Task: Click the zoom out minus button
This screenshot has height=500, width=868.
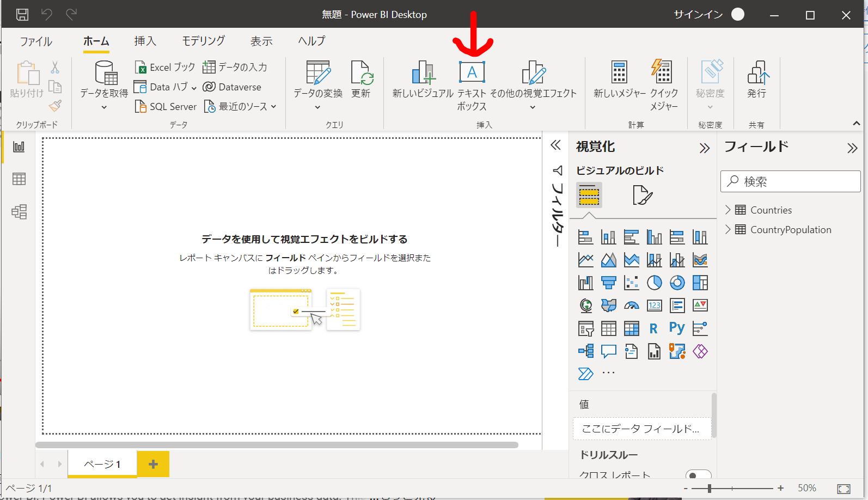Action: pyautogui.click(x=686, y=489)
